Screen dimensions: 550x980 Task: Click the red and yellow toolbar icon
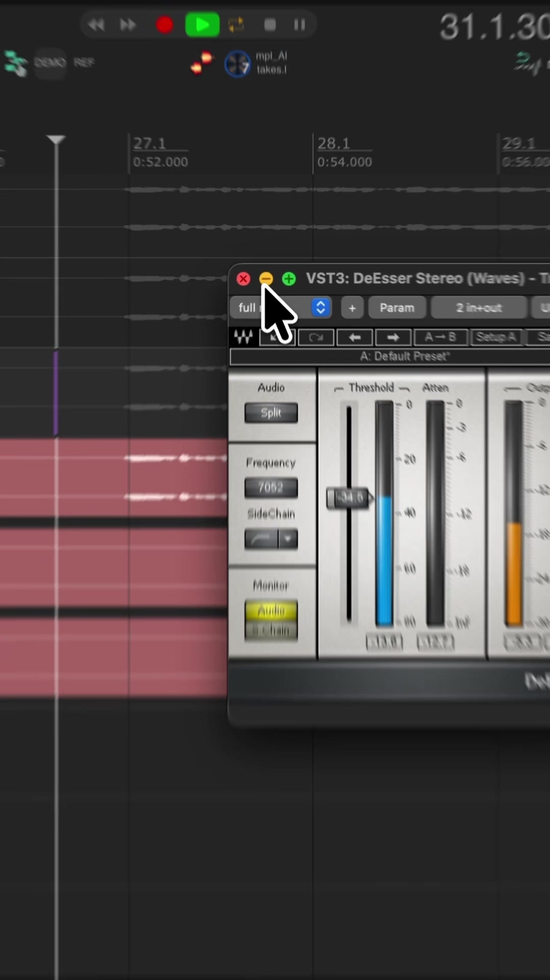point(202,63)
